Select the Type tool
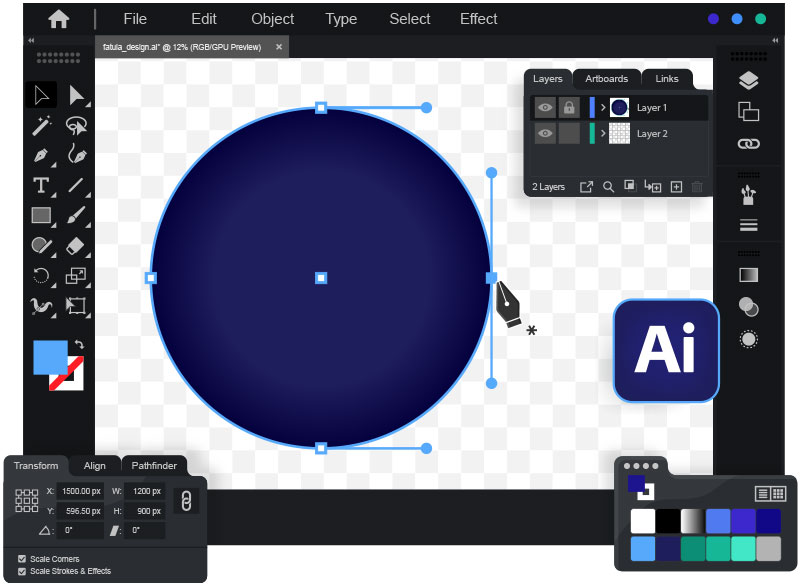Viewport: 800px width, 586px height. [41, 185]
